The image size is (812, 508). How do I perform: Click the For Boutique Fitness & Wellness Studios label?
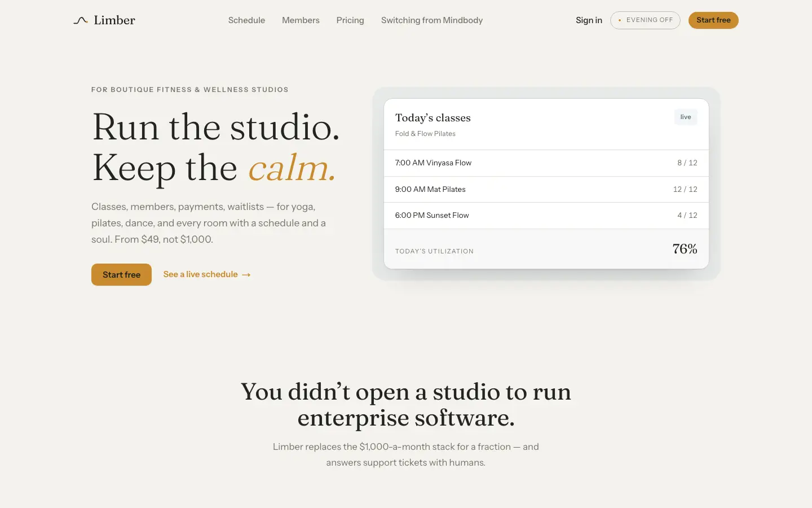(x=190, y=90)
